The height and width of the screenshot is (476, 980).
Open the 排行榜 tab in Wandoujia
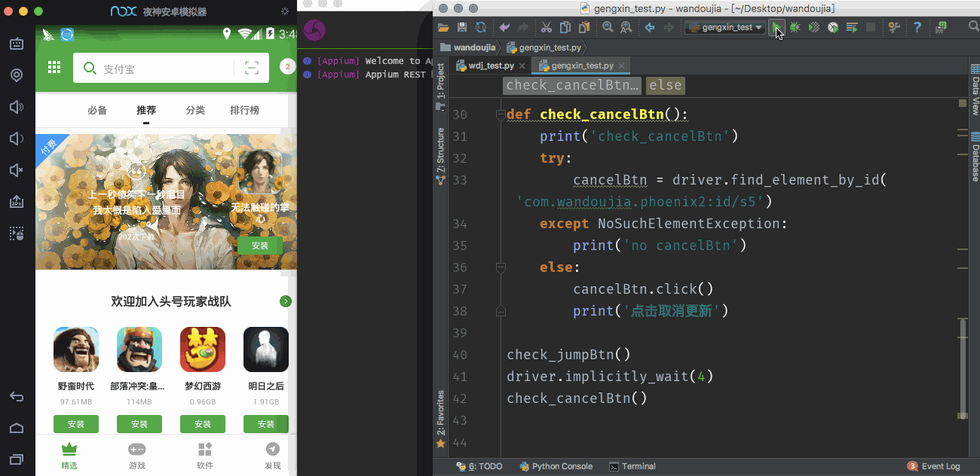pos(244,110)
